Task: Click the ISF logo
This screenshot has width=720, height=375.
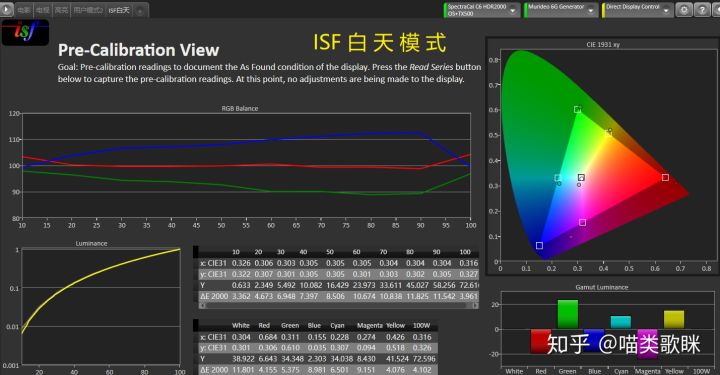Action: pyautogui.click(x=25, y=32)
